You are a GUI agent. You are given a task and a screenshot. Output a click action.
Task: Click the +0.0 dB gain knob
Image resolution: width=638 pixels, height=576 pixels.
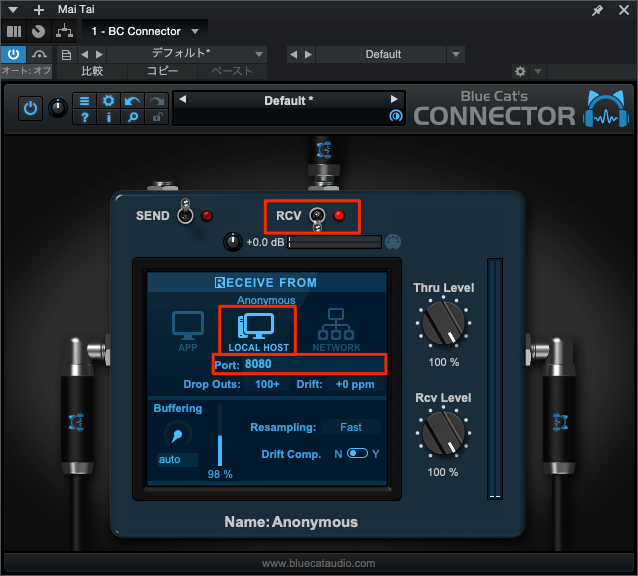tap(233, 242)
